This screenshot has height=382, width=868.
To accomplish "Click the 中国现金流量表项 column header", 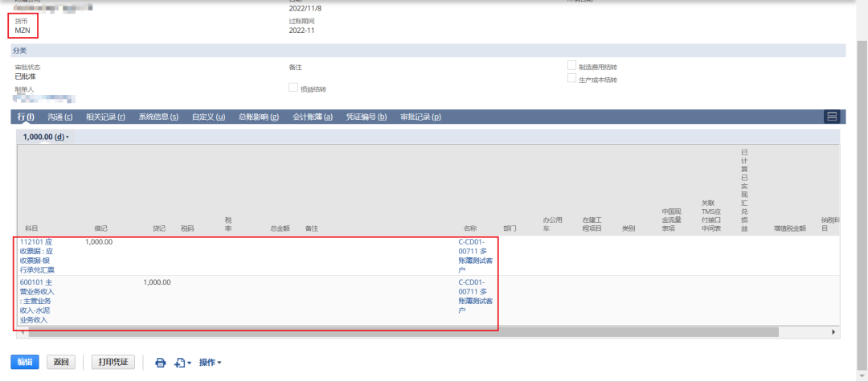I will coord(671,220).
